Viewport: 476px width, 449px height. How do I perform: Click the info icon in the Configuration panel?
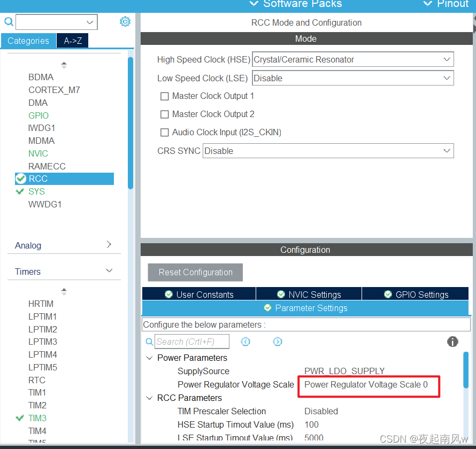click(452, 342)
